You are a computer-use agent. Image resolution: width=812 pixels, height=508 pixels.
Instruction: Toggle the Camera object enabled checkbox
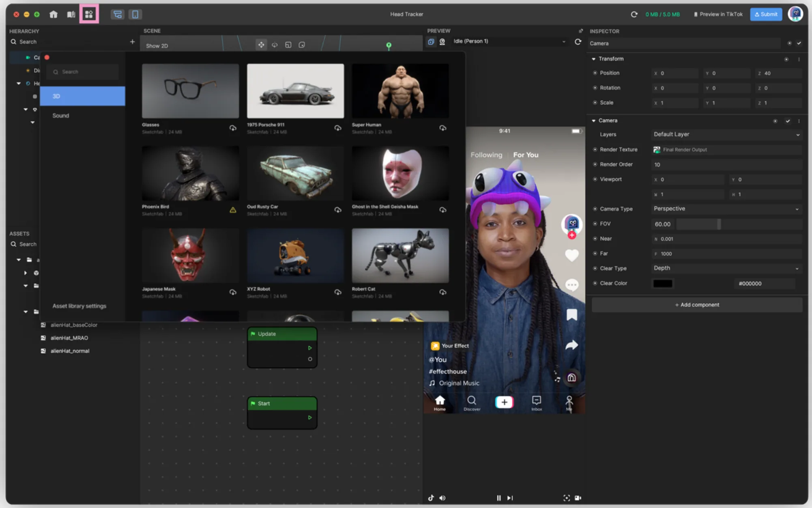pos(799,43)
